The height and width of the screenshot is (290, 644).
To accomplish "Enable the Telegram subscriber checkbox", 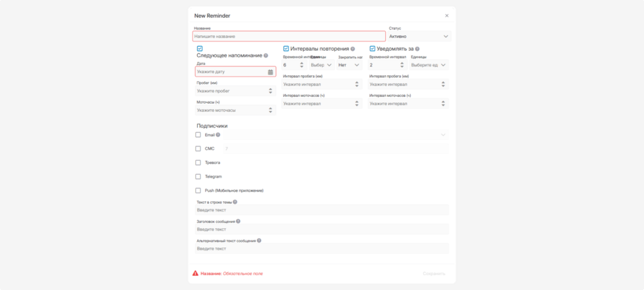I will (x=198, y=177).
